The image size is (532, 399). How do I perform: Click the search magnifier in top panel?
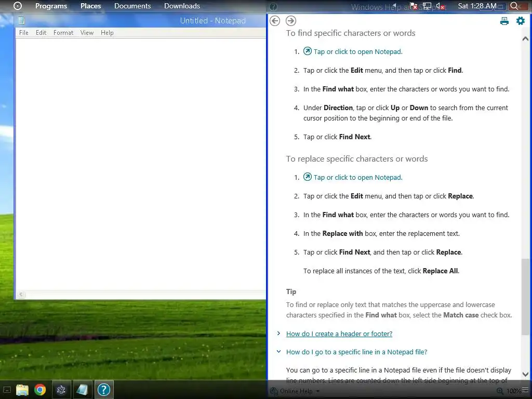tap(514, 6)
